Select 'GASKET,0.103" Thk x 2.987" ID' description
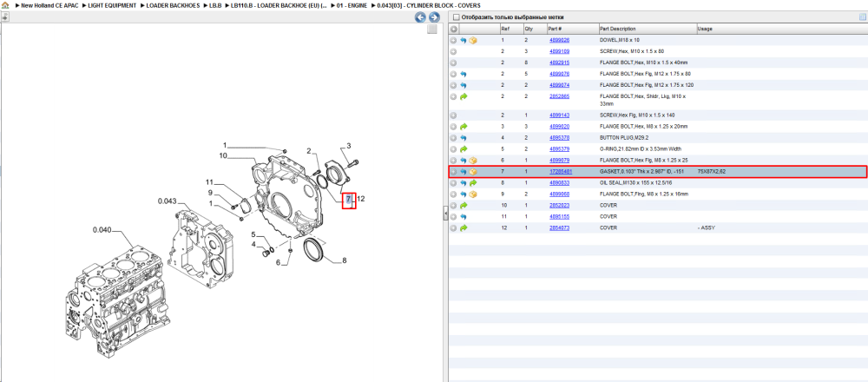Image resolution: width=868 pixels, height=382 pixels. (x=644, y=172)
